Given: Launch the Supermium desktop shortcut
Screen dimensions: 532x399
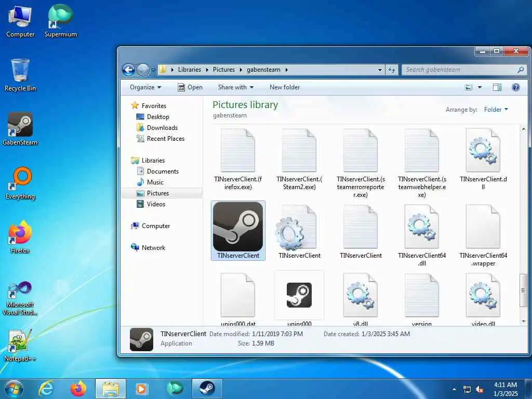Looking at the screenshot, I should tap(61, 21).
